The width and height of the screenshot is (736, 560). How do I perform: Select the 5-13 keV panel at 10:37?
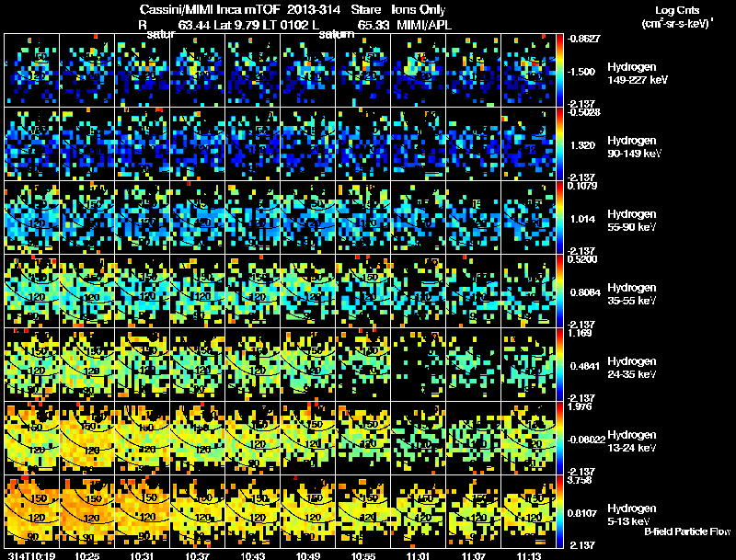coord(198,512)
